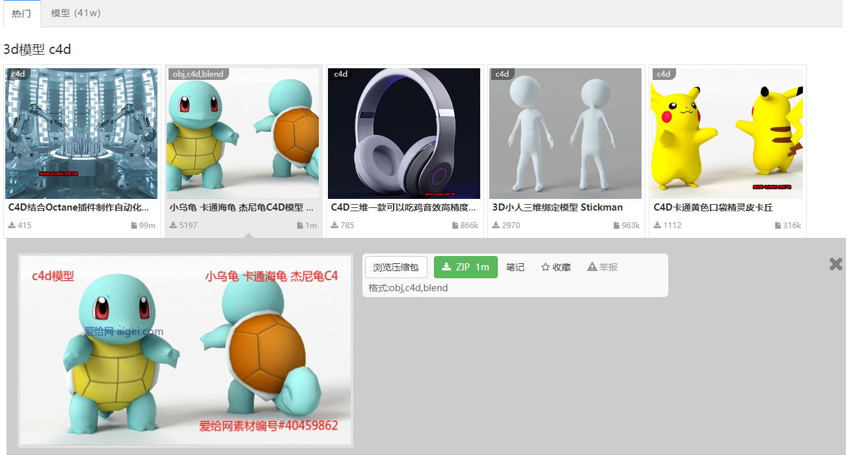Click download icon beside 415
The width and height of the screenshot is (868, 455).
(x=12, y=226)
